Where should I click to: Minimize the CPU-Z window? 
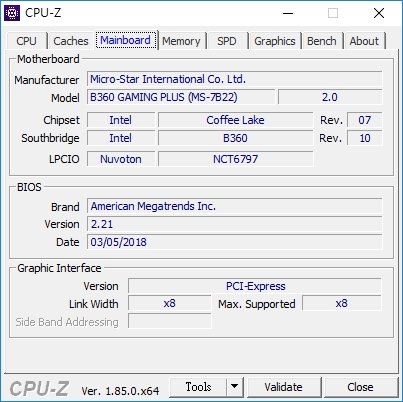point(288,13)
